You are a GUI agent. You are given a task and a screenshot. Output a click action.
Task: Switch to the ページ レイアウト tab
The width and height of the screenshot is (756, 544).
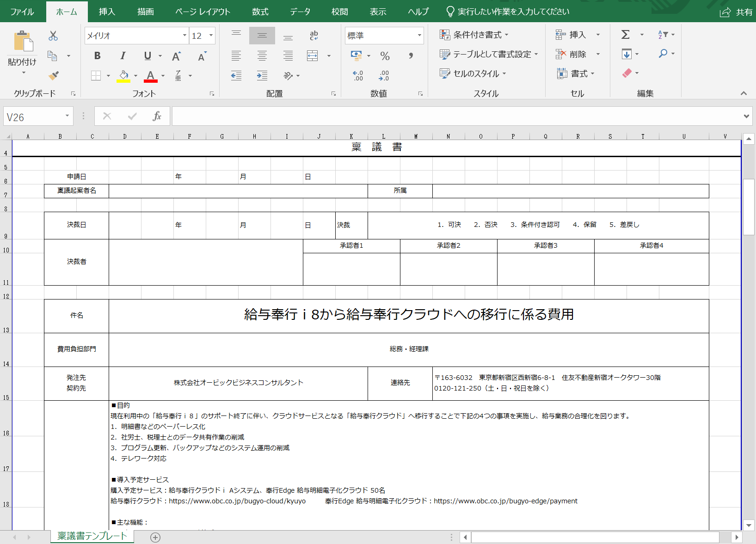tap(203, 12)
